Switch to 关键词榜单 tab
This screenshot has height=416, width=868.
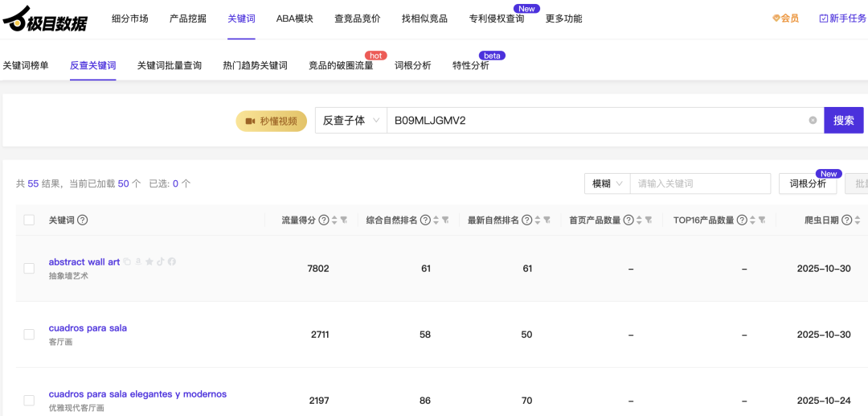[26, 65]
